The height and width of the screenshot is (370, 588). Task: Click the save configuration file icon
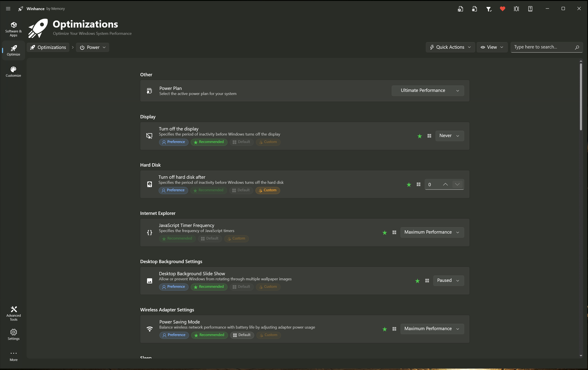coord(460,9)
